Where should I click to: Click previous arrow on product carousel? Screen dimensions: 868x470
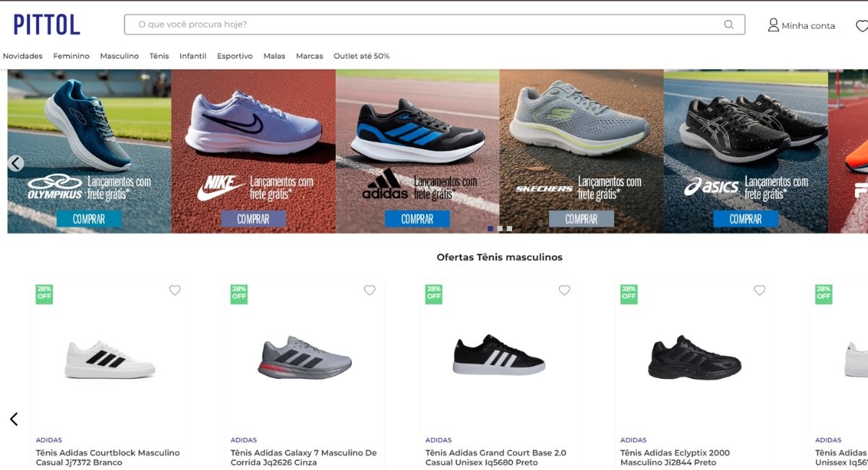pos(14,419)
